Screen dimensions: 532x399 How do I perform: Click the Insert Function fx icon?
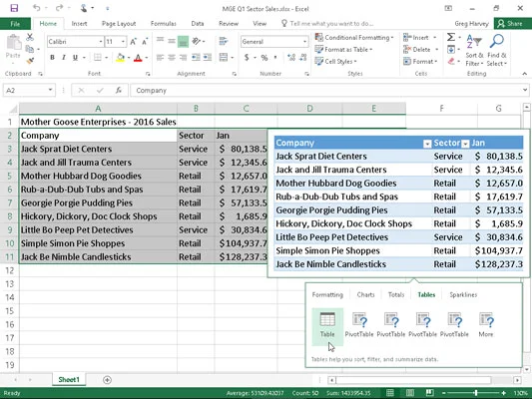118,90
